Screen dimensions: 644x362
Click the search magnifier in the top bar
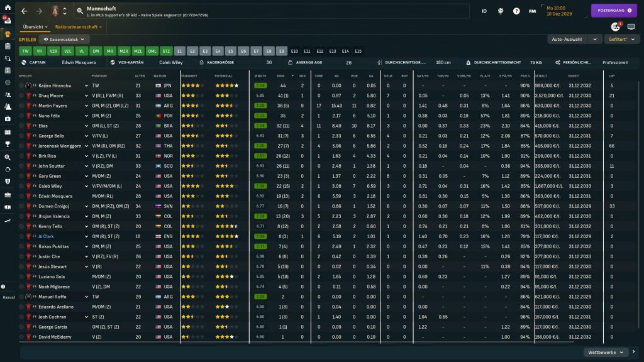coord(80,11)
